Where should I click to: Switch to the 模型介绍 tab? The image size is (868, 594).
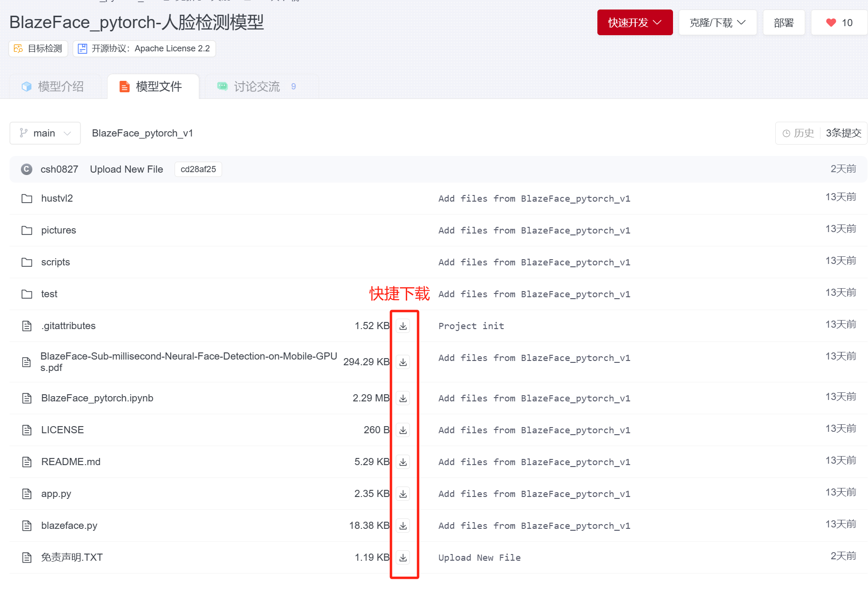tap(53, 87)
